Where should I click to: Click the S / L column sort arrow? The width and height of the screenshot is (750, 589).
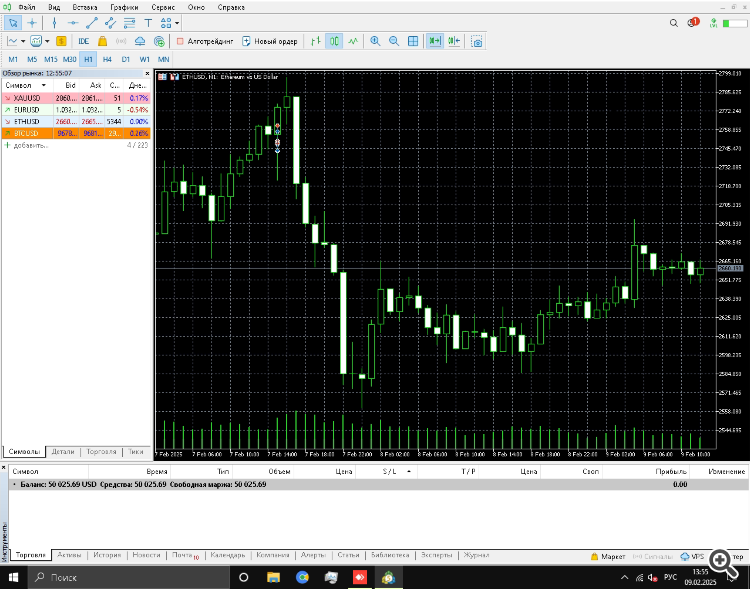click(409, 472)
